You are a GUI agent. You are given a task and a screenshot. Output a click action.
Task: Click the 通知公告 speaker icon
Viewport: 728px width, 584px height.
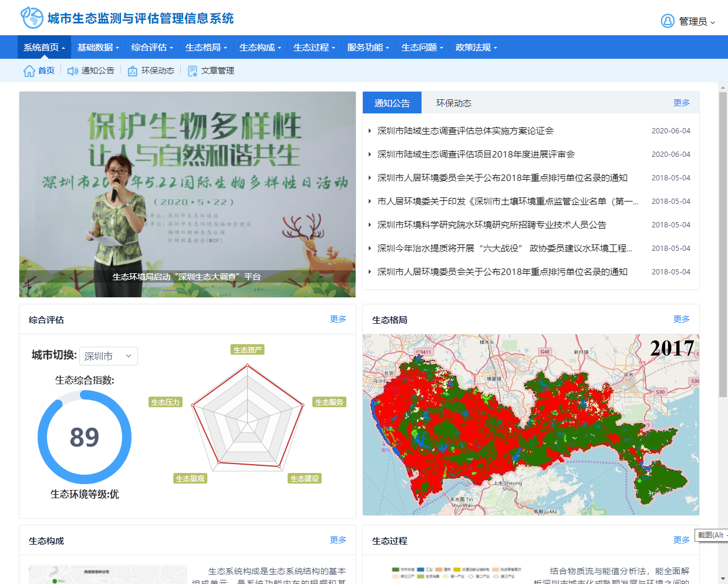tap(73, 71)
